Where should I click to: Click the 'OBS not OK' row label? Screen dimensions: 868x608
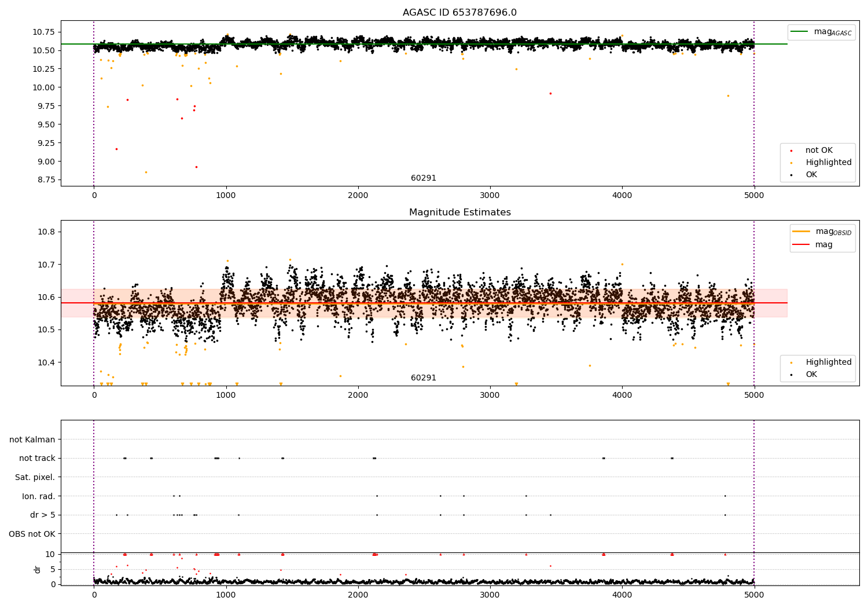(x=32, y=534)
